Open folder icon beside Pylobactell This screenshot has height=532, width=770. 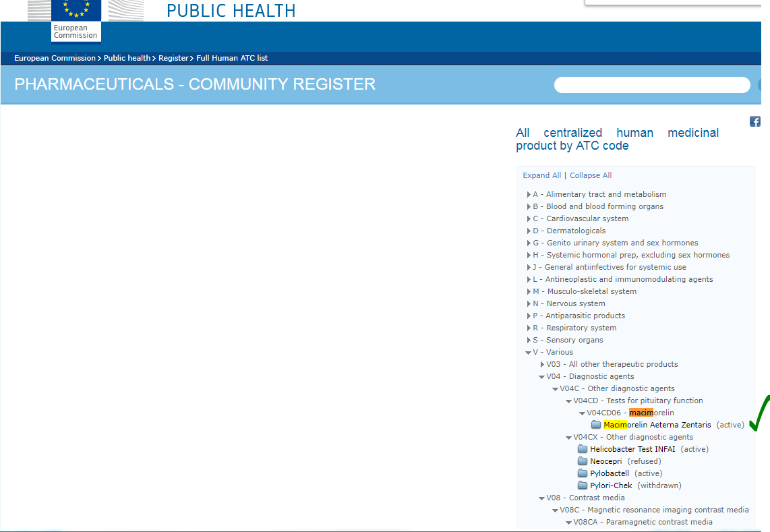tap(583, 473)
